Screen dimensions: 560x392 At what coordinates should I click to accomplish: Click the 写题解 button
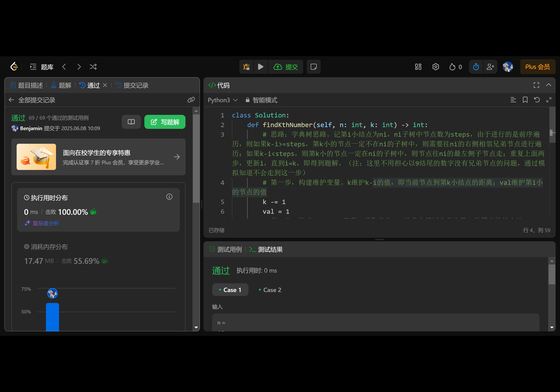(x=165, y=122)
